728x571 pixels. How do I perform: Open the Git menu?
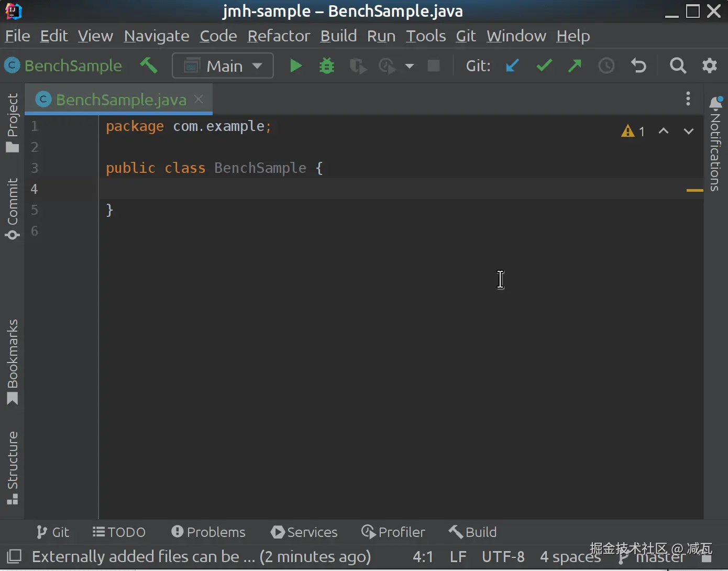466,36
